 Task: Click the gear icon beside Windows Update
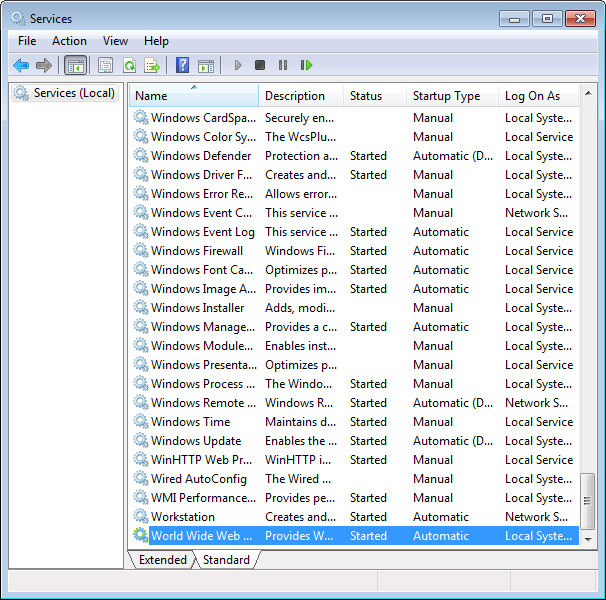pos(141,440)
